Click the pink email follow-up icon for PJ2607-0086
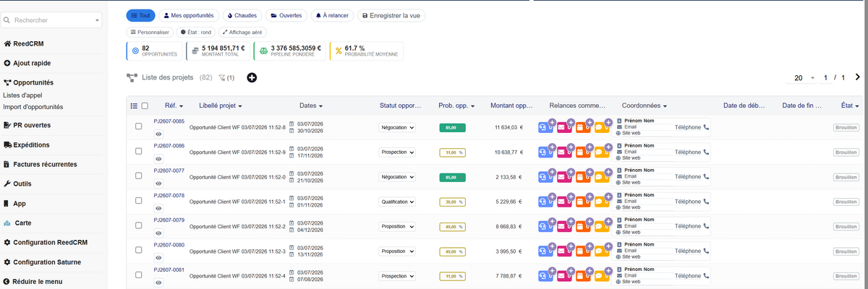 [x=563, y=152]
